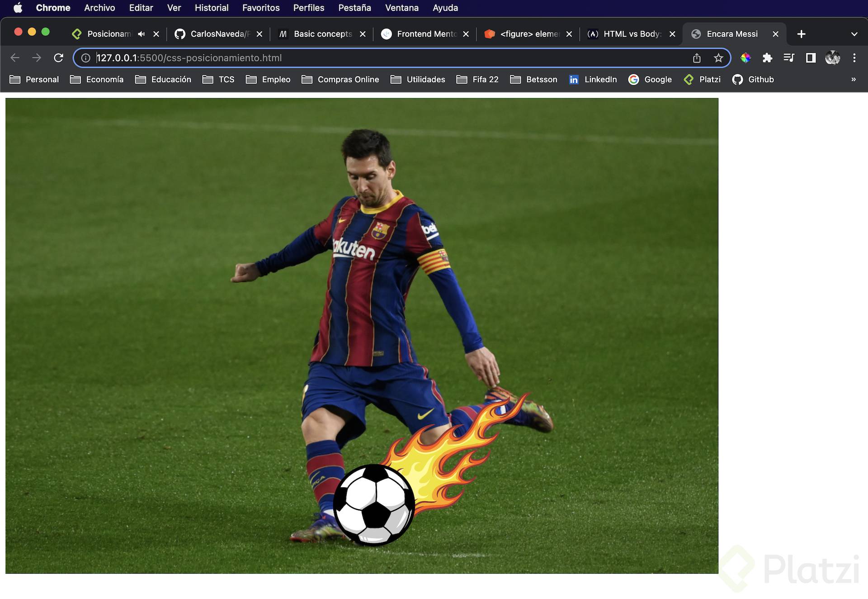Screen dimensions: 868x599
Task: Click the flaming soccer ball image
Action: pos(430,469)
